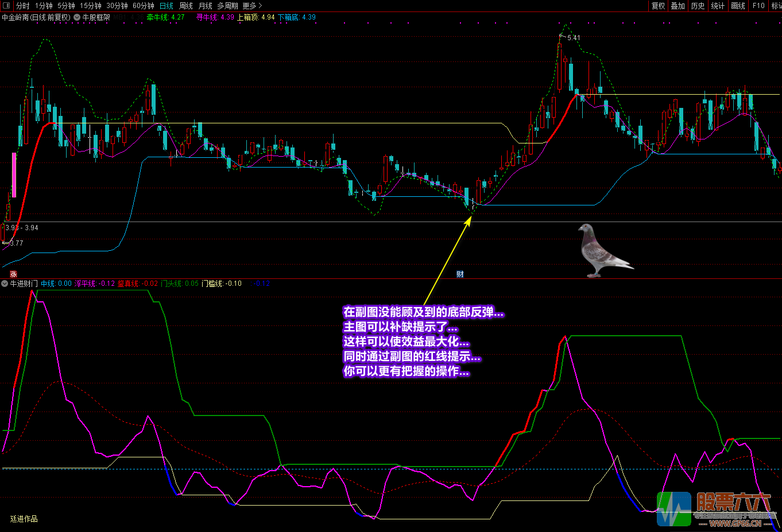Viewport: 782px width, 532px height.
Task: Click the 下箱底: 4.39 value label
Action: 297,17
